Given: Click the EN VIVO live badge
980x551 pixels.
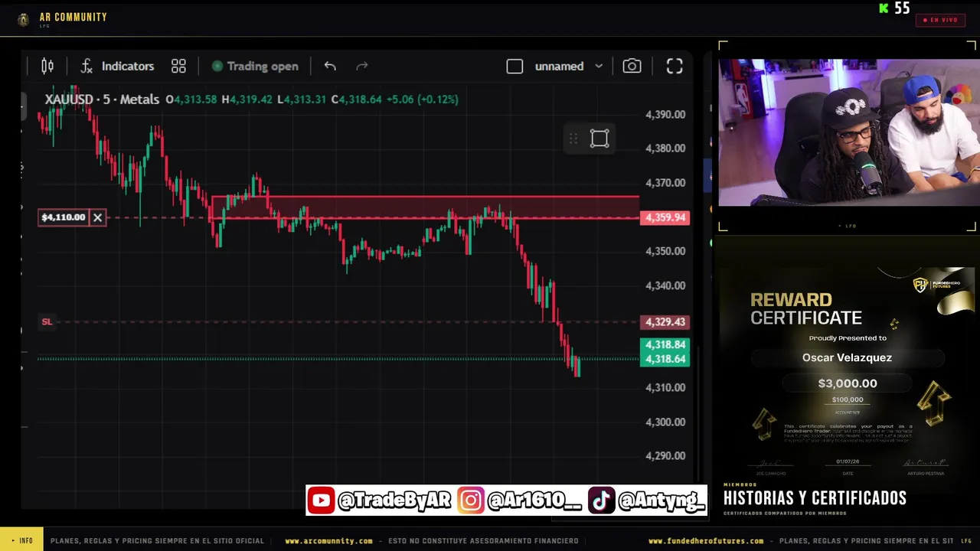Looking at the screenshot, I should tap(940, 20).
